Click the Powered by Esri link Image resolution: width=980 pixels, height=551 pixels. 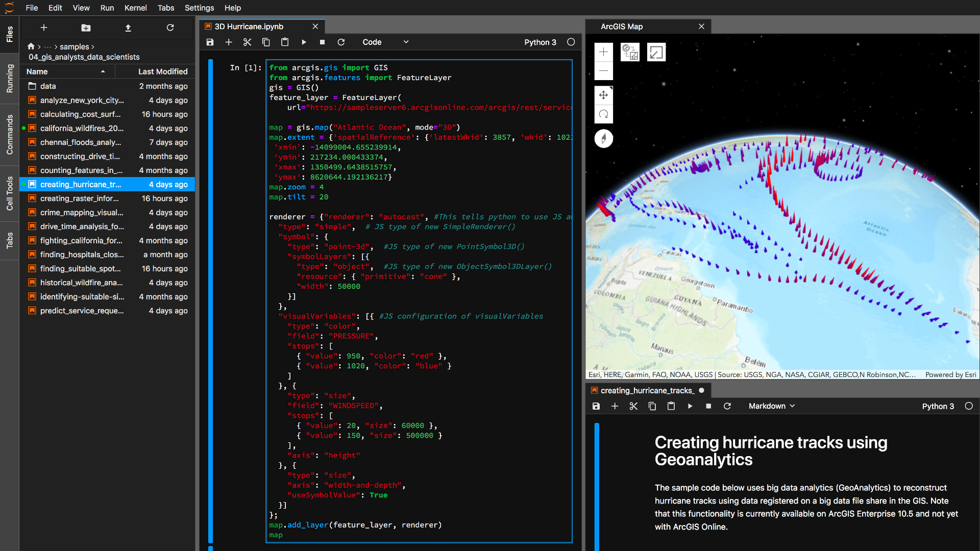[x=950, y=374]
